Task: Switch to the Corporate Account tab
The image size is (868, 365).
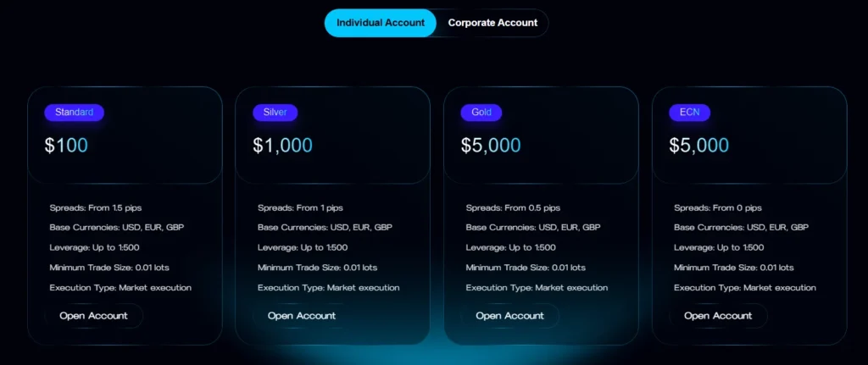Action: (x=492, y=23)
